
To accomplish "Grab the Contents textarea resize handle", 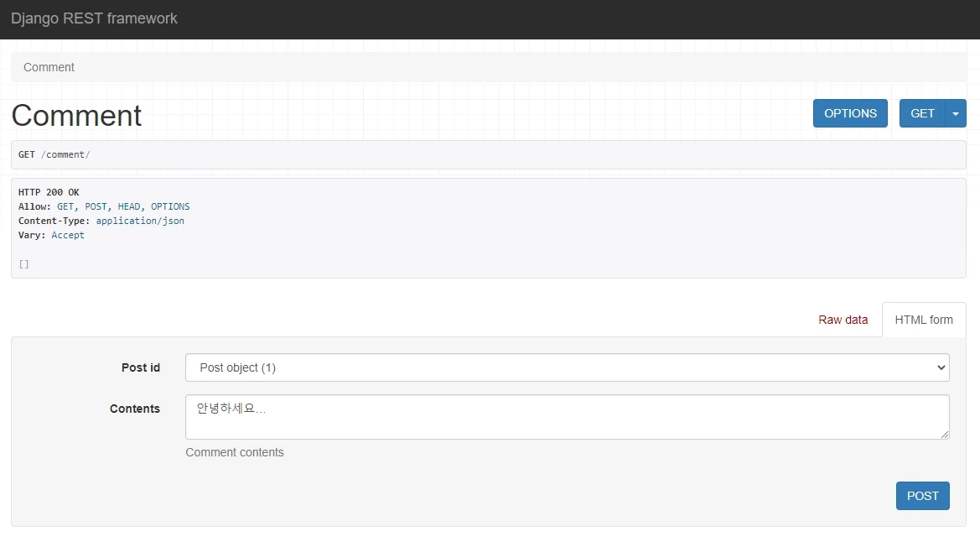I will tap(945, 435).
